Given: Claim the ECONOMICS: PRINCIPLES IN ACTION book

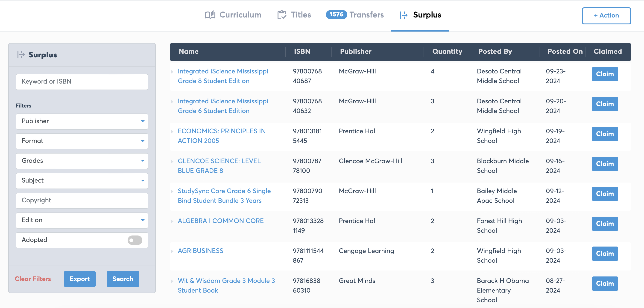Looking at the screenshot, I should click(605, 134).
